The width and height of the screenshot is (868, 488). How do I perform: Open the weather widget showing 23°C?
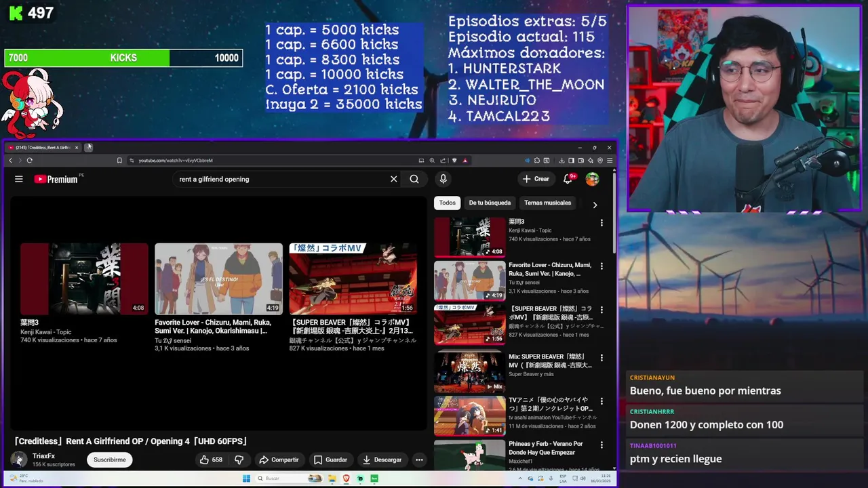click(27, 479)
